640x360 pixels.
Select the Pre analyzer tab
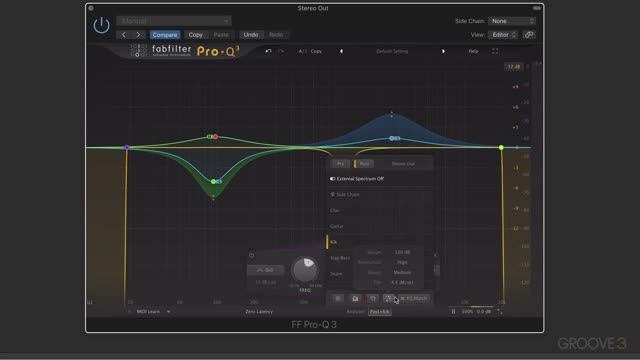click(340, 164)
